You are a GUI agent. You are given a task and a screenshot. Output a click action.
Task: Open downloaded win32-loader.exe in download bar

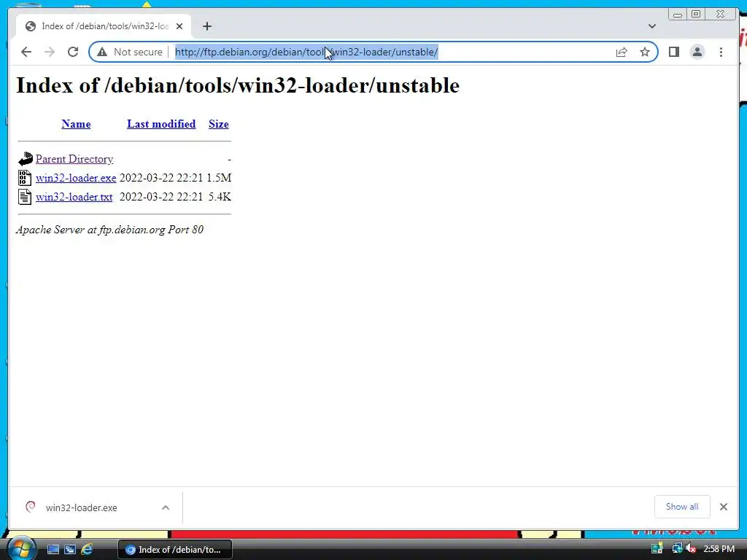point(82,507)
